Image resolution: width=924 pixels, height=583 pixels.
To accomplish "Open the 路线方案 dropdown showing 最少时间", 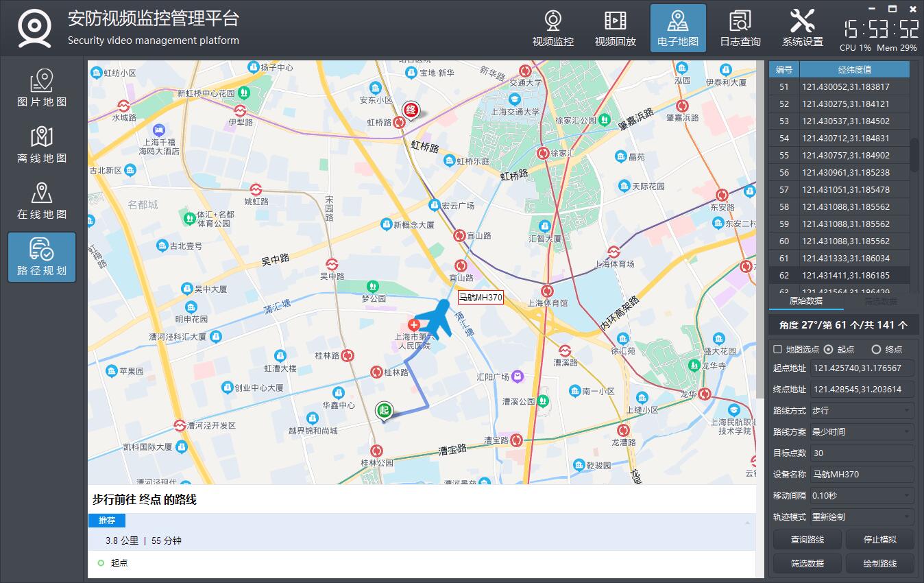I will 862,432.
